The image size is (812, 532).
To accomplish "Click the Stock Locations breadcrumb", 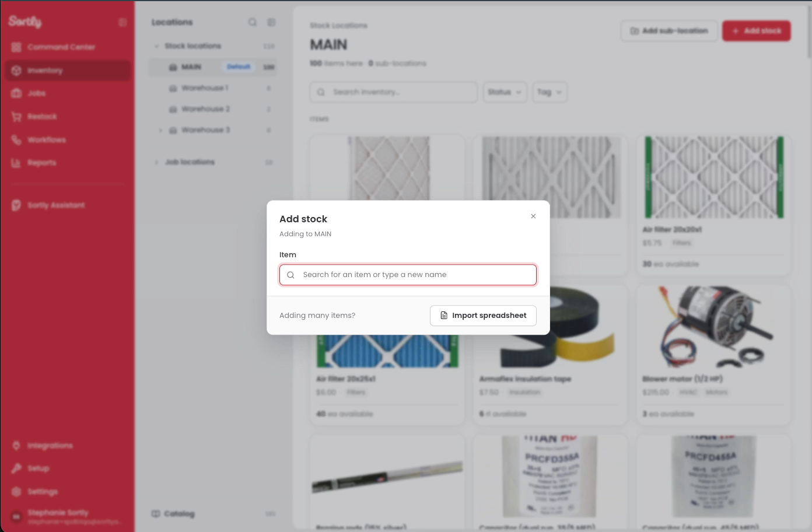I will 338,26.
